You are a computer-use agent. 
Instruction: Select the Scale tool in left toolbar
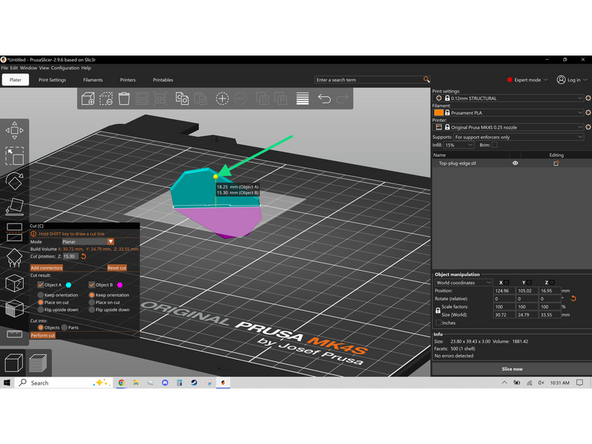click(x=14, y=156)
